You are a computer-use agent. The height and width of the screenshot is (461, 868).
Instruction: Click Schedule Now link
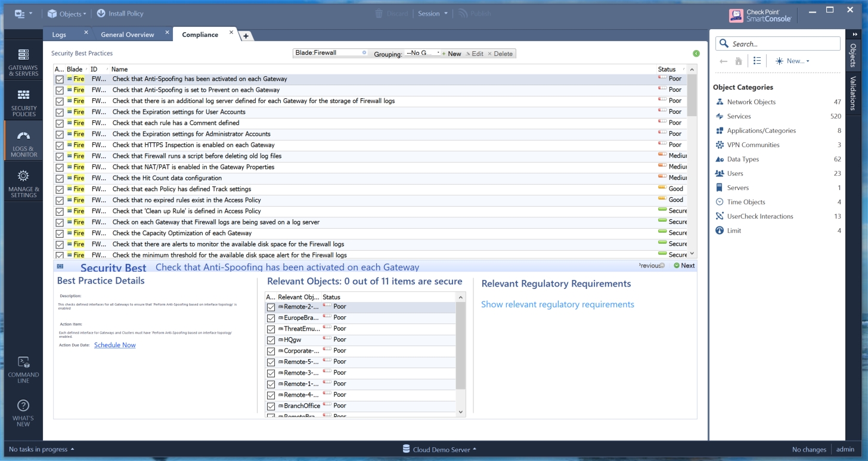(x=114, y=345)
